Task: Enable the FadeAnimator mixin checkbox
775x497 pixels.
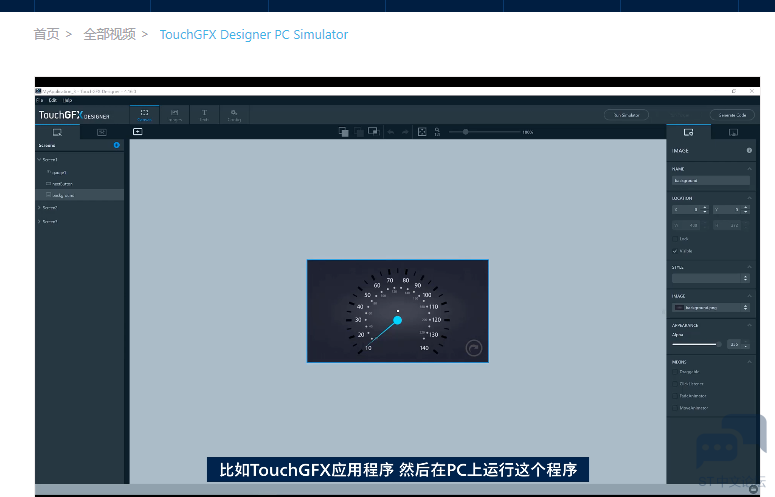Action: click(675, 396)
